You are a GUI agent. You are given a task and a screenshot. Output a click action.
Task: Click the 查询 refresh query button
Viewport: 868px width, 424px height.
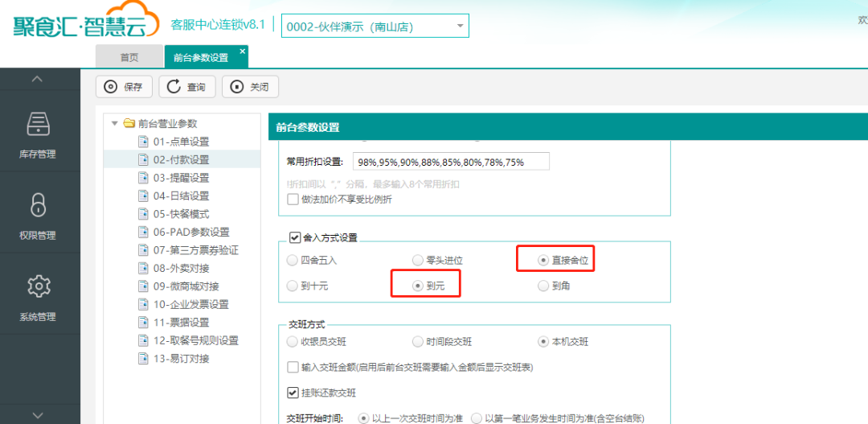[x=186, y=87]
